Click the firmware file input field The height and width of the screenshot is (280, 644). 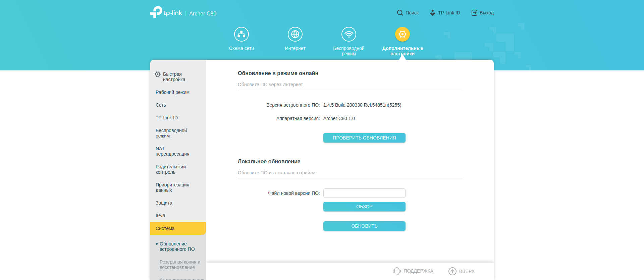click(x=364, y=193)
